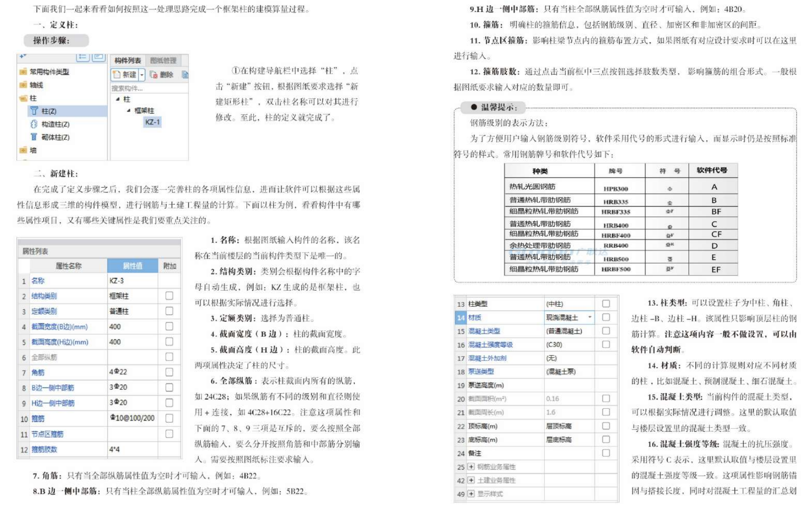The height and width of the screenshot is (510, 812).
Task: Click the 搜索构件 search field
Action: pyautogui.click(x=149, y=88)
